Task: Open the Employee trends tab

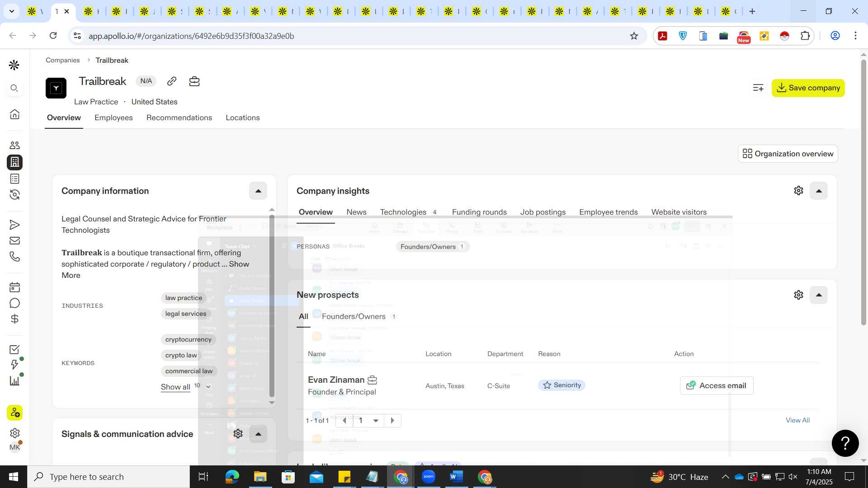Action: click(608, 212)
